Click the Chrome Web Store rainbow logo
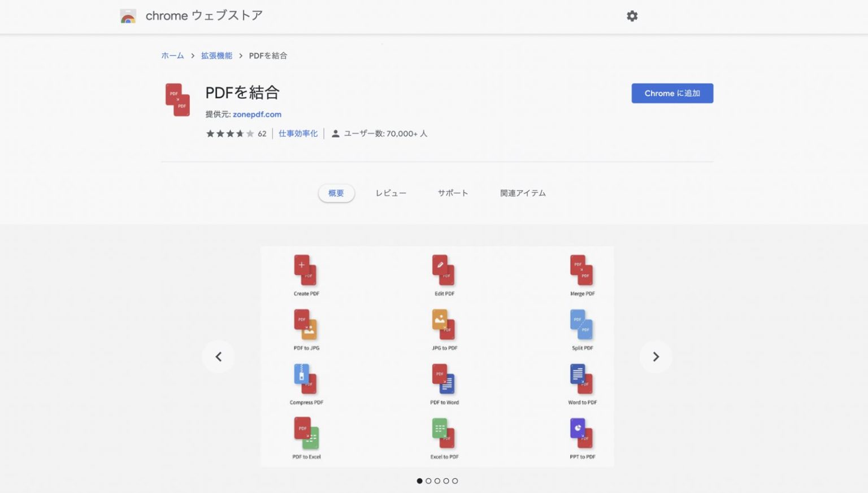Screen dimensions: 868x493 (128, 16)
